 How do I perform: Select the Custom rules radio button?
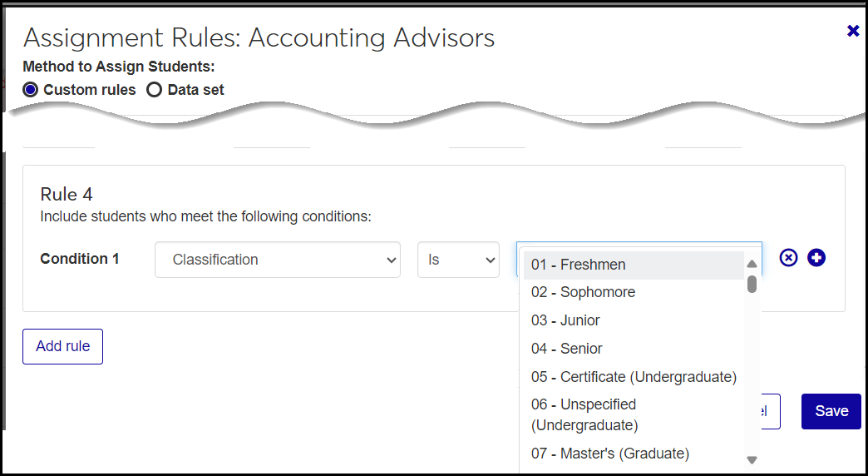tap(31, 90)
